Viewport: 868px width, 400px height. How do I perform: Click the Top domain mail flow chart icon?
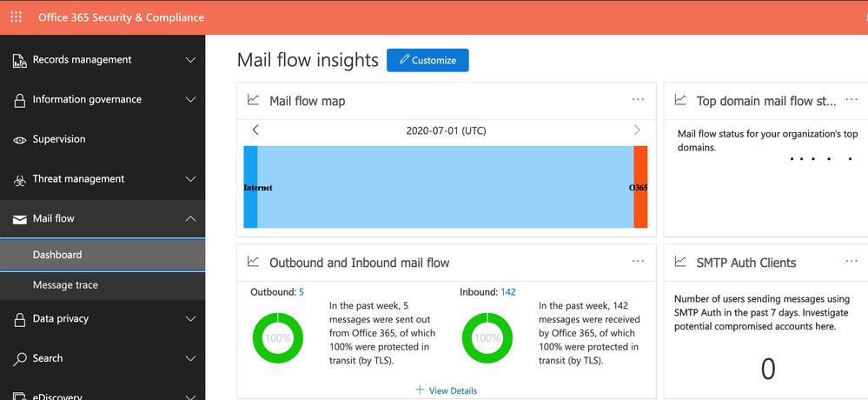[680, 100]
